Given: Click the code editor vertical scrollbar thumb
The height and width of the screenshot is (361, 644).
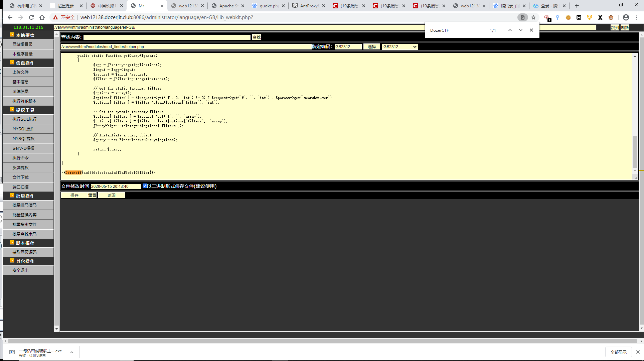Looking at the screenshot, I should coord(635,152).
